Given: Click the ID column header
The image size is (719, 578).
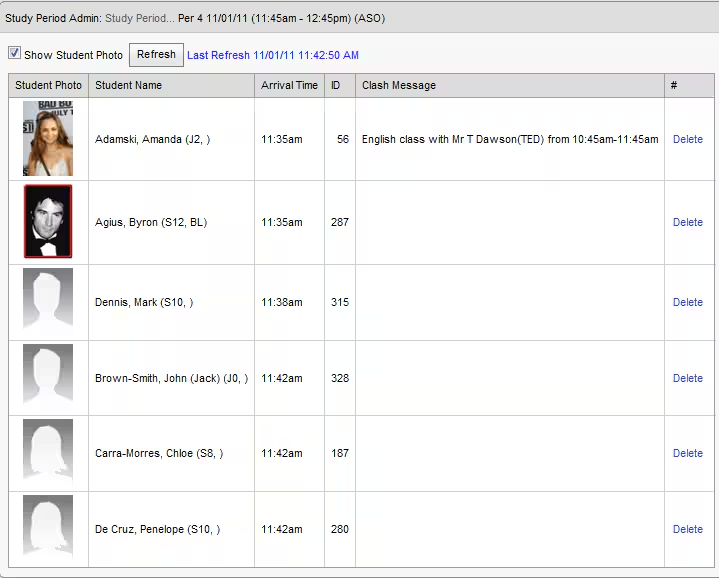Looking at the screenshot, I should pyautogui.click(x=340, y=85).
